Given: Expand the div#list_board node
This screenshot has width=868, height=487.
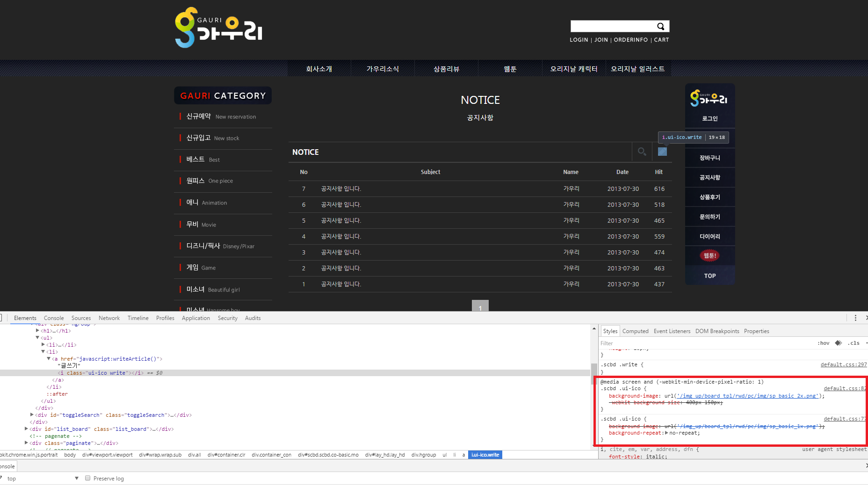Looking at the screenshot, I should [x=27, y=429].
